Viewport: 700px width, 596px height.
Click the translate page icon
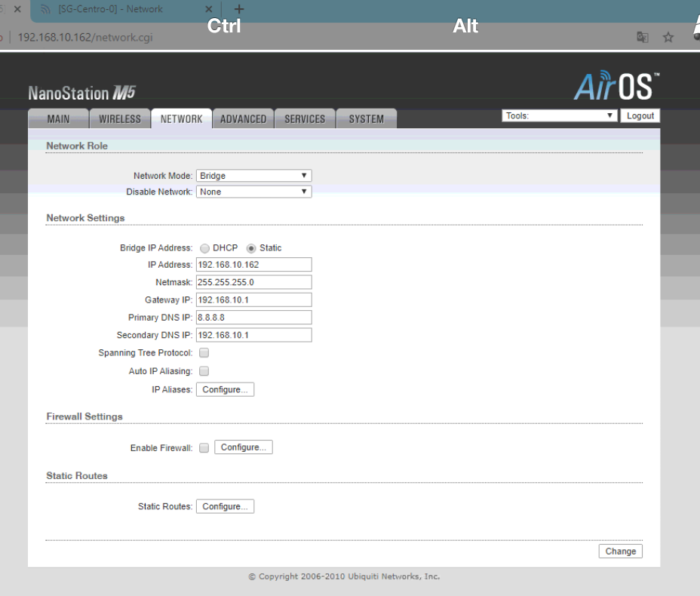(643, 37)
